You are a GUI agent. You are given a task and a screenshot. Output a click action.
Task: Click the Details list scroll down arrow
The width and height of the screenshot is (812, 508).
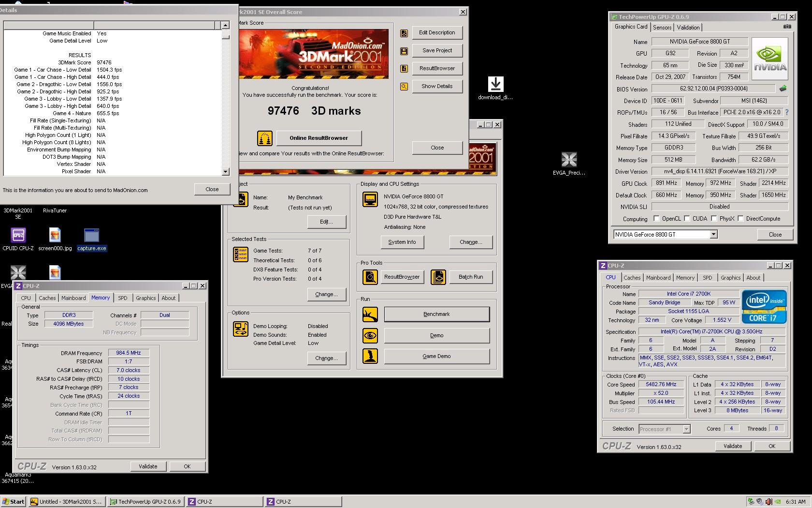[x=225, y=172]
